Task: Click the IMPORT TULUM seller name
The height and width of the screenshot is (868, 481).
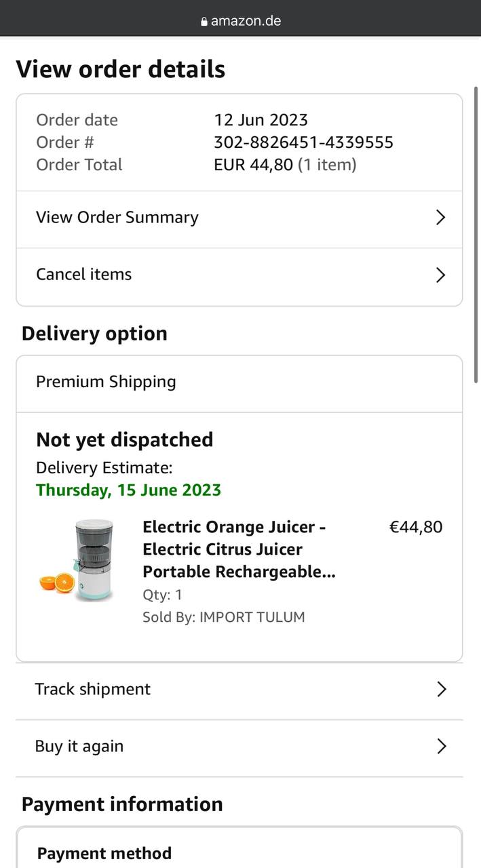Action: point(252,617)
